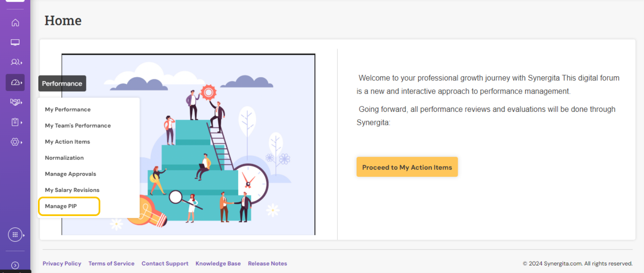Click the Performance speedometer sidebar icon

[15, 83]
